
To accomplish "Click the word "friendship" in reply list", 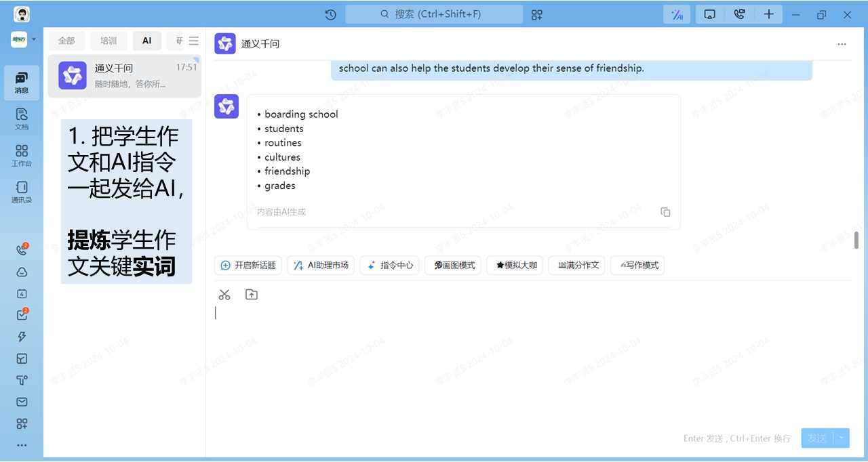I will 288,171.
